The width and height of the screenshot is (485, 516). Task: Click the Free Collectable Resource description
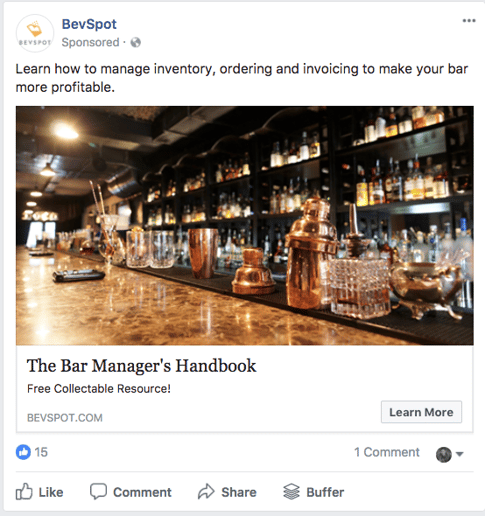click(99, 389)
